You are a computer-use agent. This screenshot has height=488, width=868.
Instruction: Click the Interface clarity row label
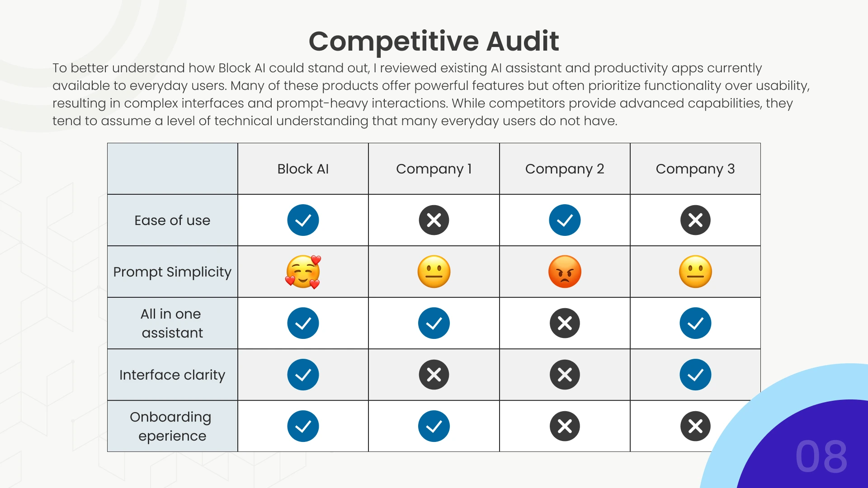[172, 375]
